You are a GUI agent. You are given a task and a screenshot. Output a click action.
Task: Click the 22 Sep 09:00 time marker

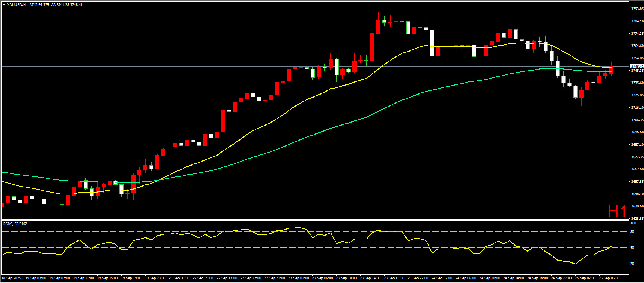[x=203, y=278]
